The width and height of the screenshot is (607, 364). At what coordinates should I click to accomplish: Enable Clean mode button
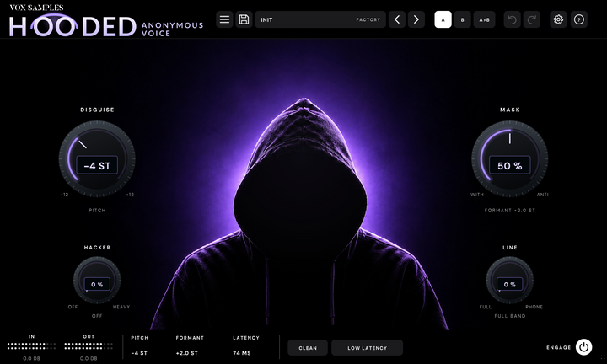pyautogui.click(x=308, y=348)
